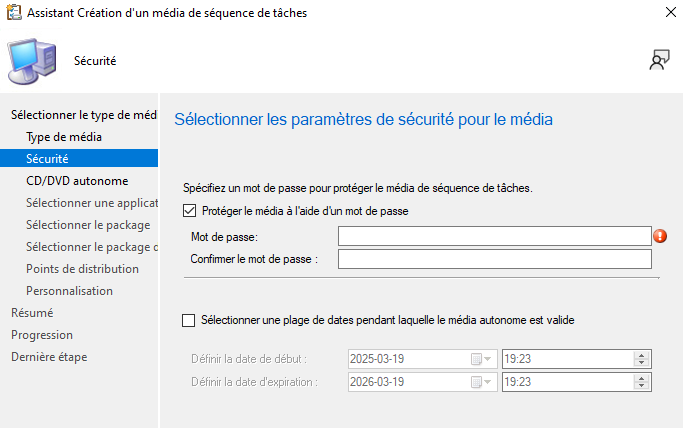Click the red password error warning icon
Viewport: 683px width, 428px height.
pos(660,237)
